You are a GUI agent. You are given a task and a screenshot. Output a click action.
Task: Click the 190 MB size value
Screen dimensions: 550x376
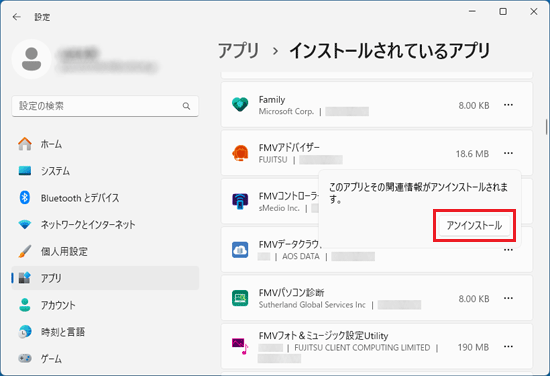click(473, 347)
